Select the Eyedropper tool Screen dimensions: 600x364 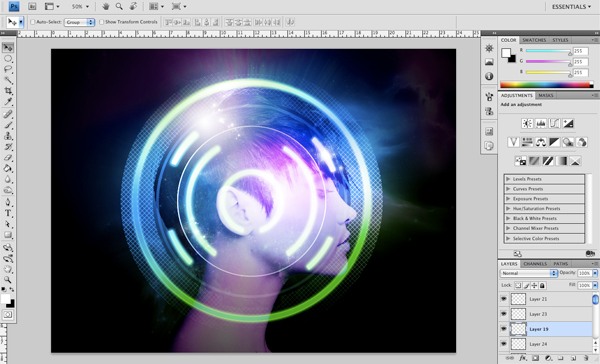8,101
